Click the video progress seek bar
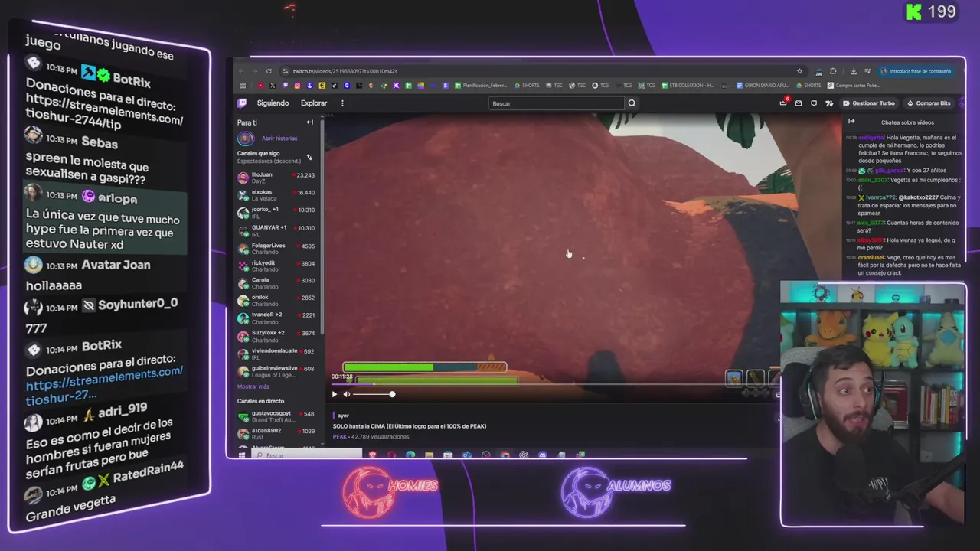Image resolution: width=980 pixels, height=551 pixels. (555, 384)
